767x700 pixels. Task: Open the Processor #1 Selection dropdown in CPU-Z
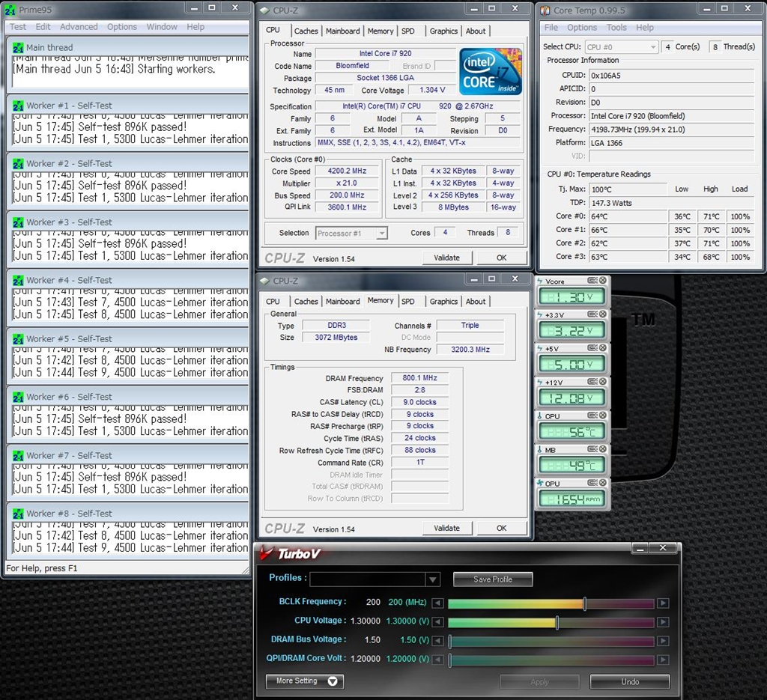(351, 233)
